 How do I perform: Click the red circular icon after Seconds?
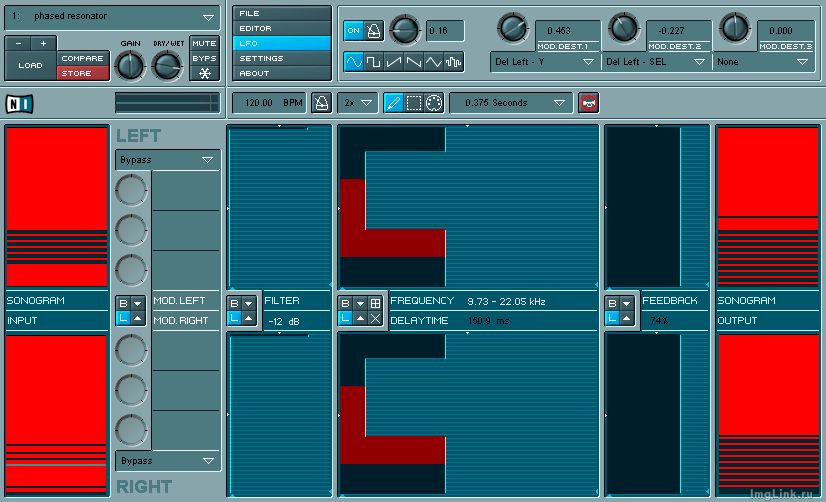588,103
